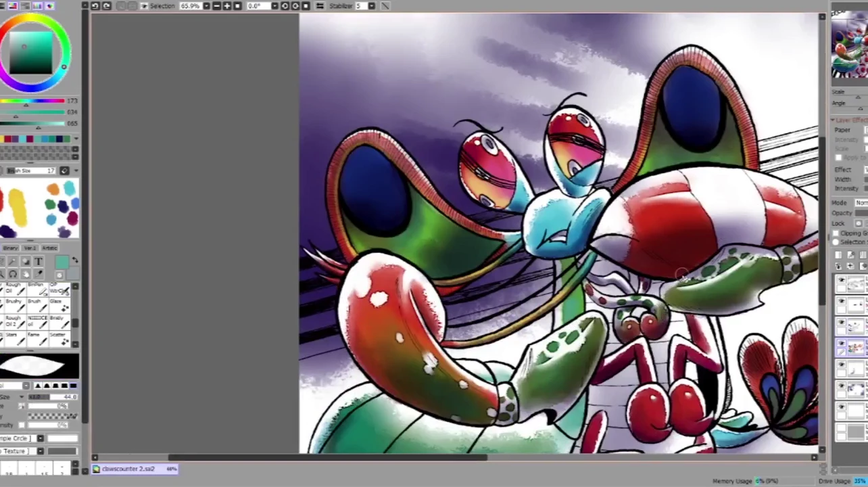Open the Simple Circle brush shape dropdown
Image resolution: width=868 pixels, height=487 pixels.
coord(41,438)
